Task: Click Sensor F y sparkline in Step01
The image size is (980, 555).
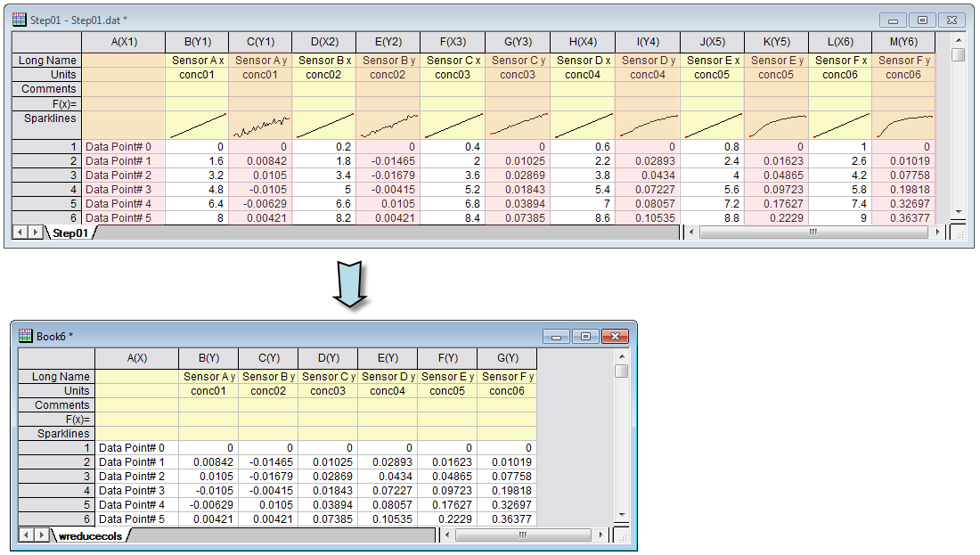Action: pyautogui.click(x=903, y=125)
